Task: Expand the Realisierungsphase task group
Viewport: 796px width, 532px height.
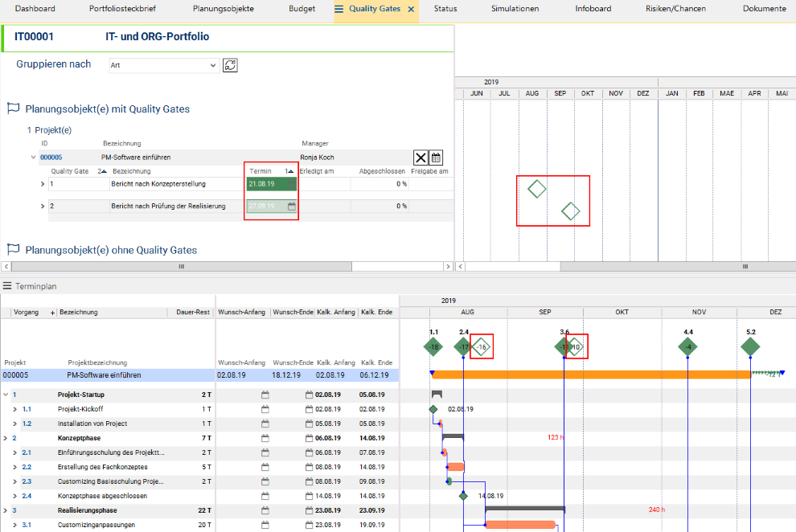Action: pos(5,510)
